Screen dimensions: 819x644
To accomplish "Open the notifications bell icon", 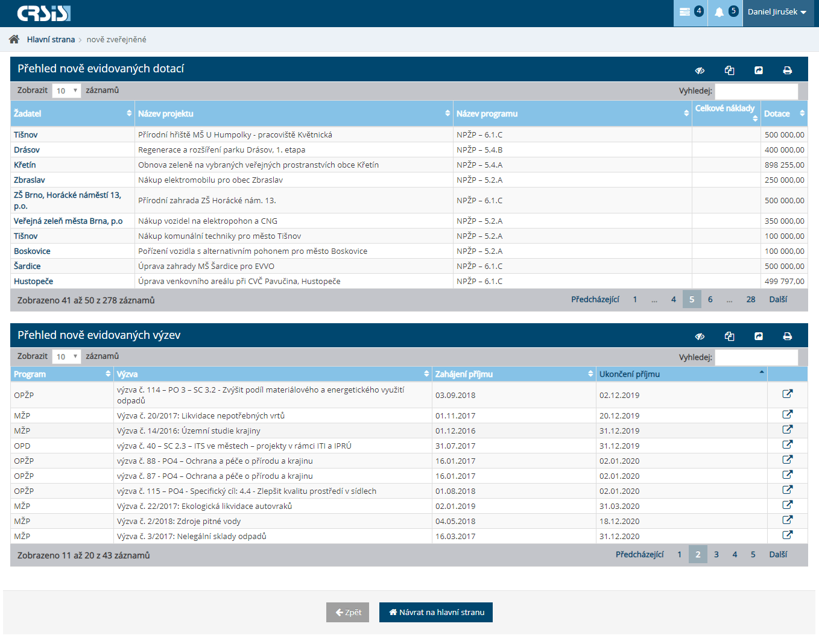I will (x=719, y=12).
